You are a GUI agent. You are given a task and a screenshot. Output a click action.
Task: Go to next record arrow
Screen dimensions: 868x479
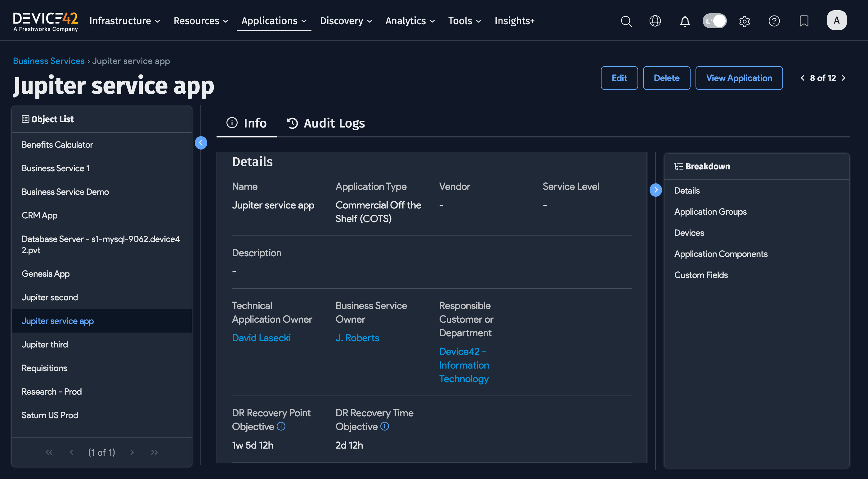(843, 78)
